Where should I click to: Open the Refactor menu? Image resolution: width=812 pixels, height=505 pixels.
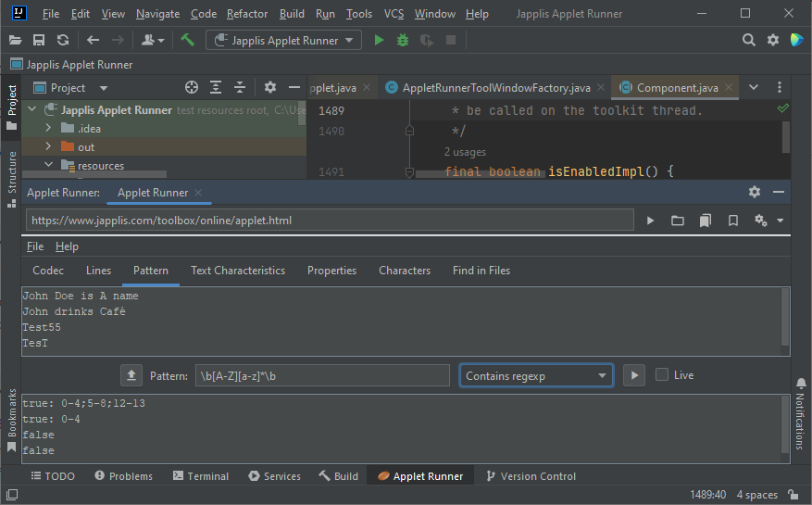coord(247,14)
